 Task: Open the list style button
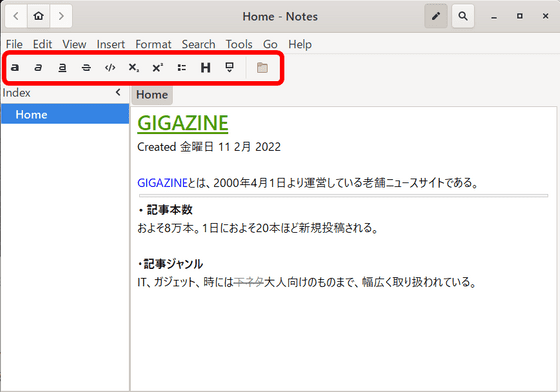point(182,67)
